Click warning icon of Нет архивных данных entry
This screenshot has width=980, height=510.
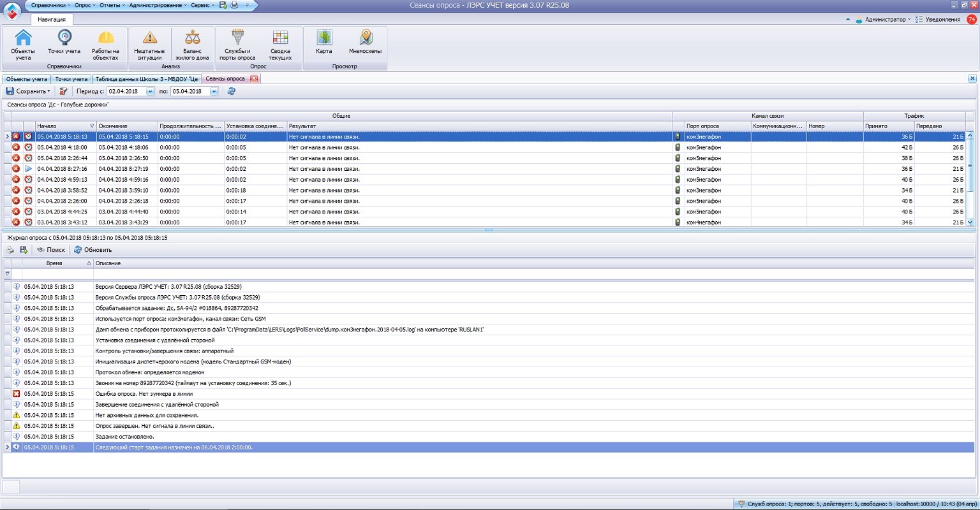tap(17, 415)
